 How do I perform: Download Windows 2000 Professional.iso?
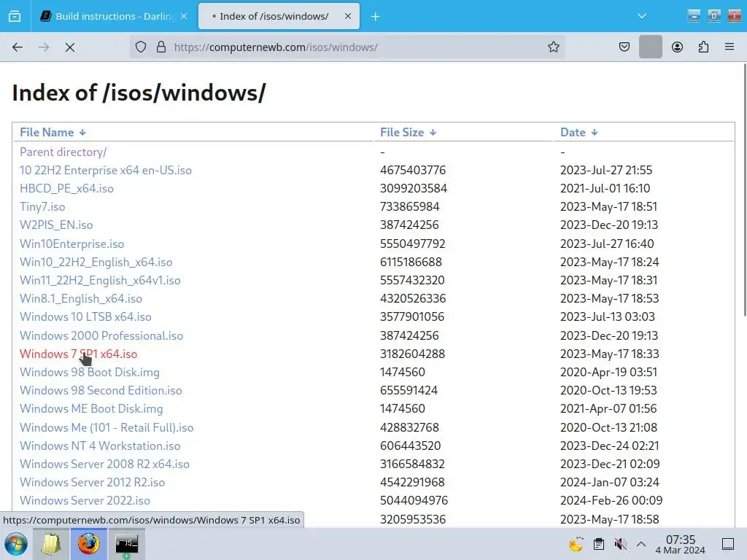(101, 335)
